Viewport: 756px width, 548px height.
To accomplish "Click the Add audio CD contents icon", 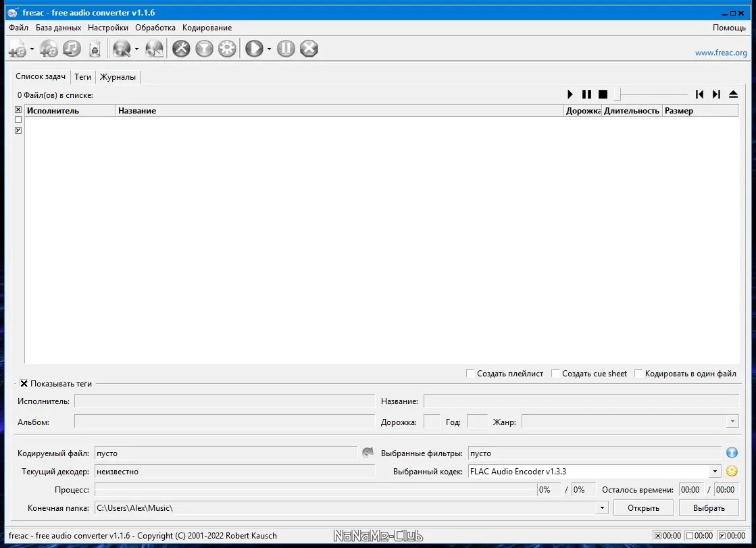I will [49, 49].
